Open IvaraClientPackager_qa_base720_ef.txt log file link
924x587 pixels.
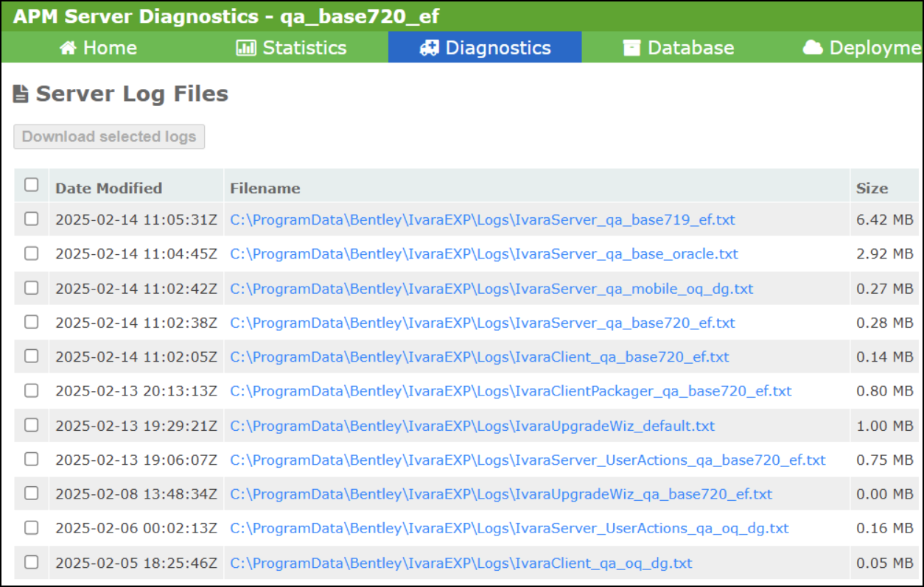click(511, 391)
